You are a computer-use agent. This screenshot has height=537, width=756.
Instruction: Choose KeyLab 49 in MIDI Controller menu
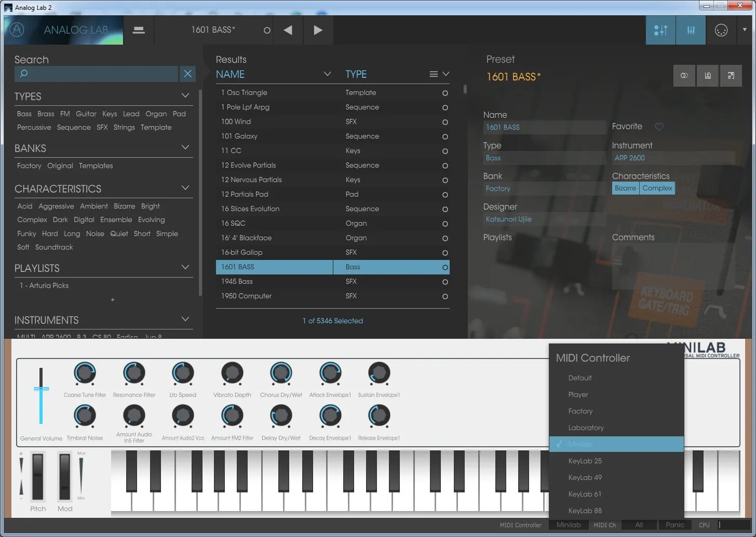616,477
